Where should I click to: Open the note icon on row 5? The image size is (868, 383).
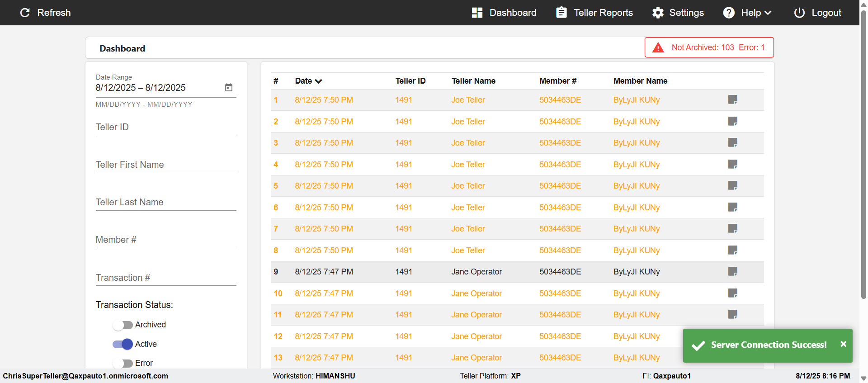(733, 185)
